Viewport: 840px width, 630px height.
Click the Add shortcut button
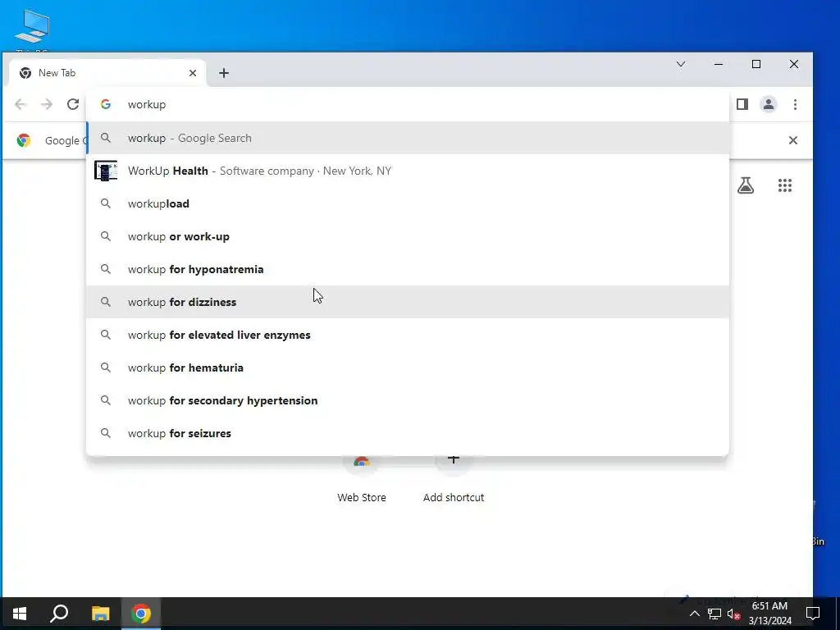tap(453, 479)
